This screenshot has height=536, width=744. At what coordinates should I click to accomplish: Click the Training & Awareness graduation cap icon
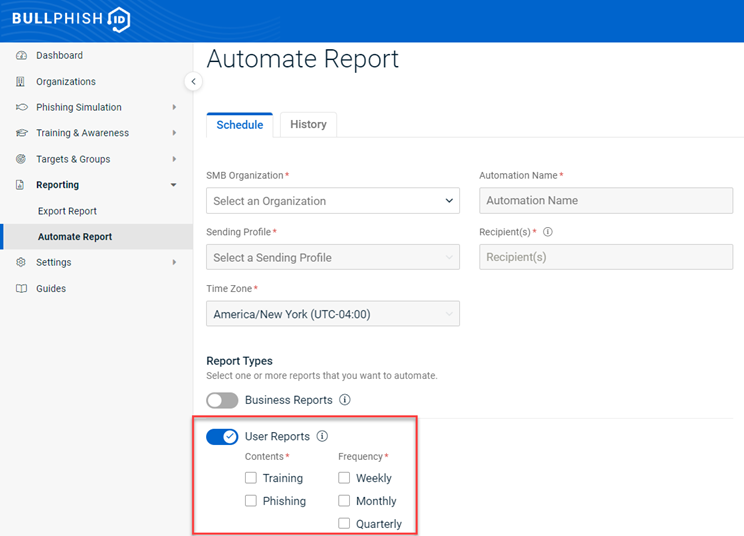[21, 133]
